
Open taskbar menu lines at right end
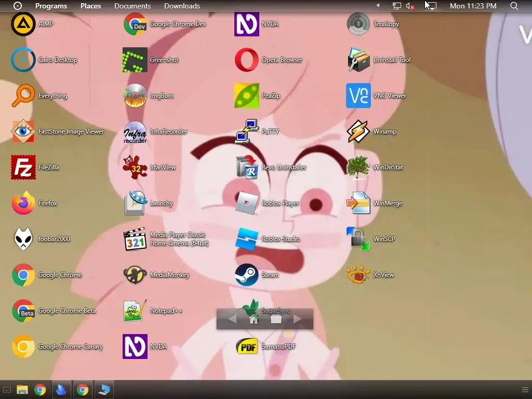click(x=525, y=390)
